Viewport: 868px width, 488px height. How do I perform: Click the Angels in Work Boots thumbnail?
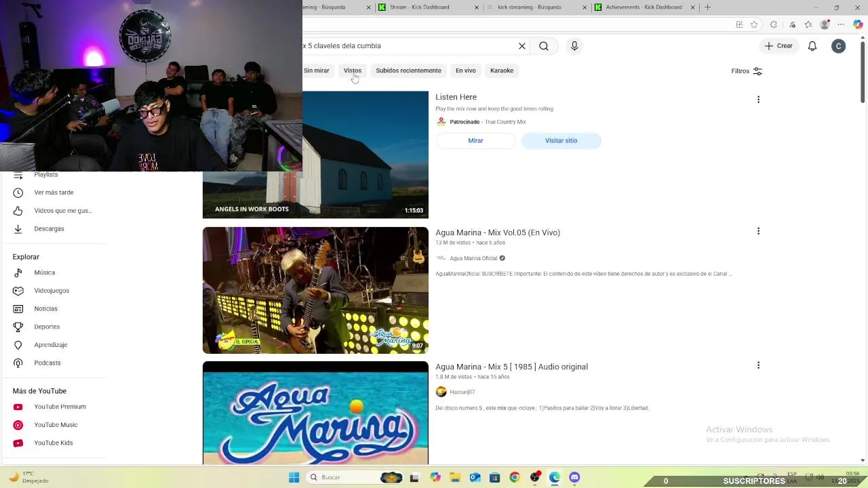coord(315,155)
